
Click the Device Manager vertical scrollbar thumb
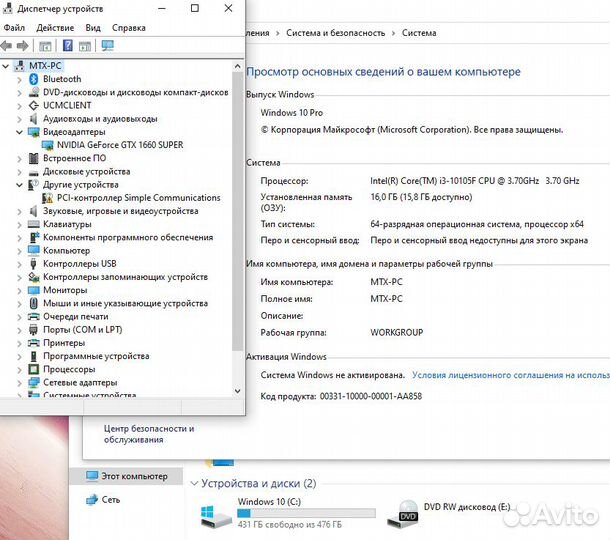click(x=238, y=211)
